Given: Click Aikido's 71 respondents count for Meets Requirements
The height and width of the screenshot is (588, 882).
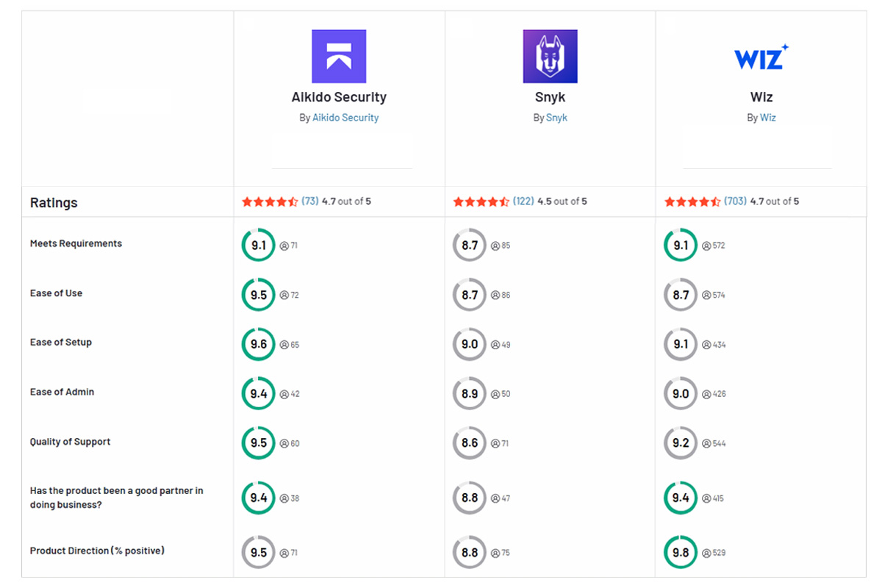Looking at the screenshot, I should click(289, 245).
